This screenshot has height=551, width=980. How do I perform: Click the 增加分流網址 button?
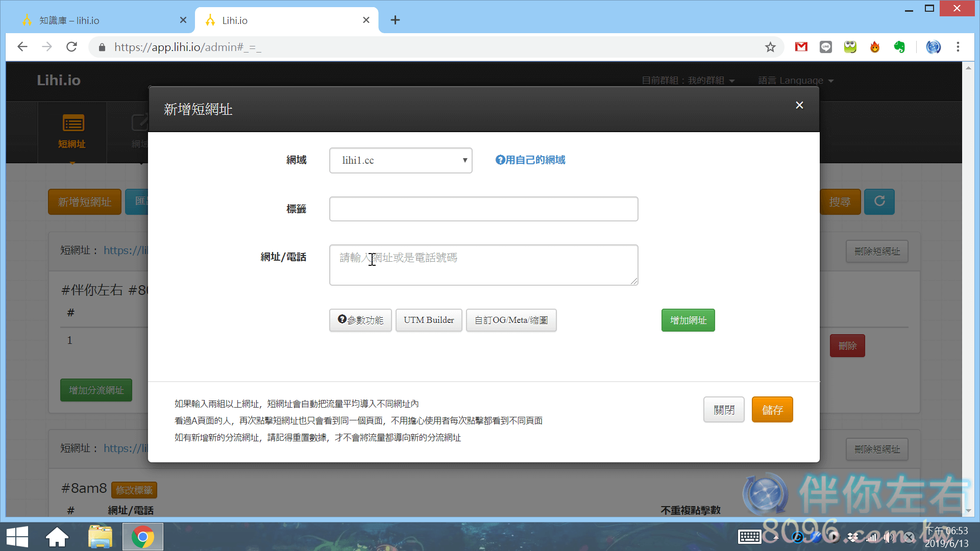point(96,390)
